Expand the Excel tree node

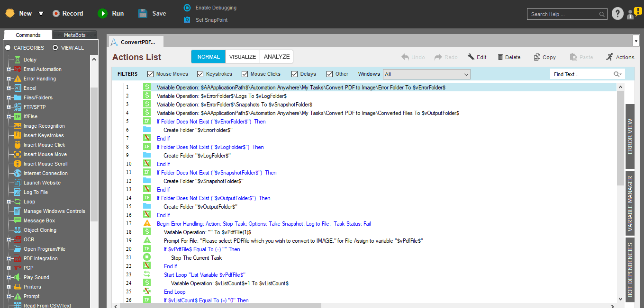pos(9,88)
